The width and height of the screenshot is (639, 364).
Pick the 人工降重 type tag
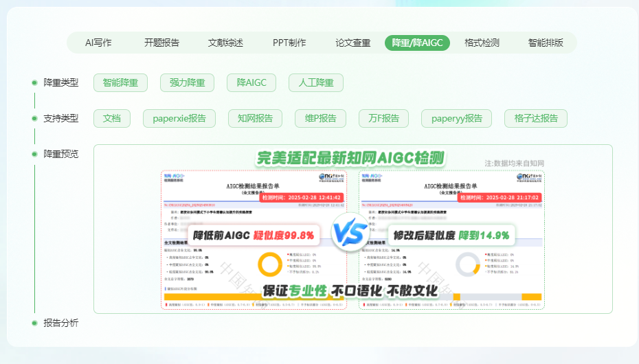click(x=316, y=83)
